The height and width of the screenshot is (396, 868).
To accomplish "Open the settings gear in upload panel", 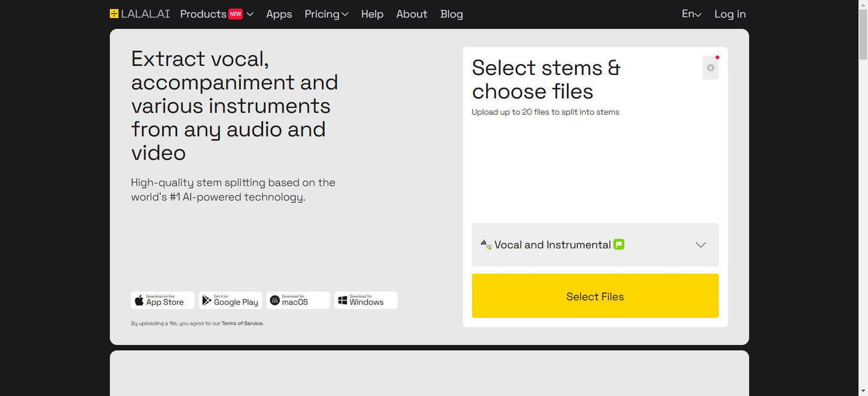I will (x=710, y=68).
